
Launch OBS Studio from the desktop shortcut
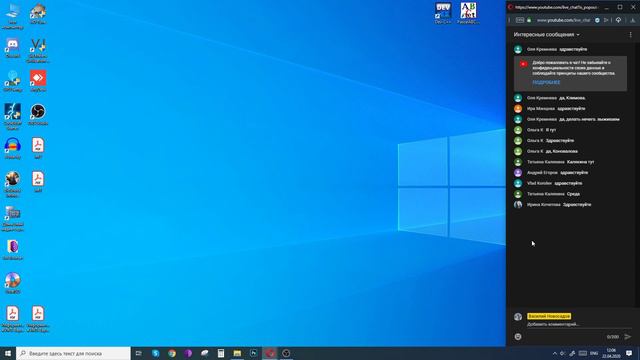pos(38,114)
